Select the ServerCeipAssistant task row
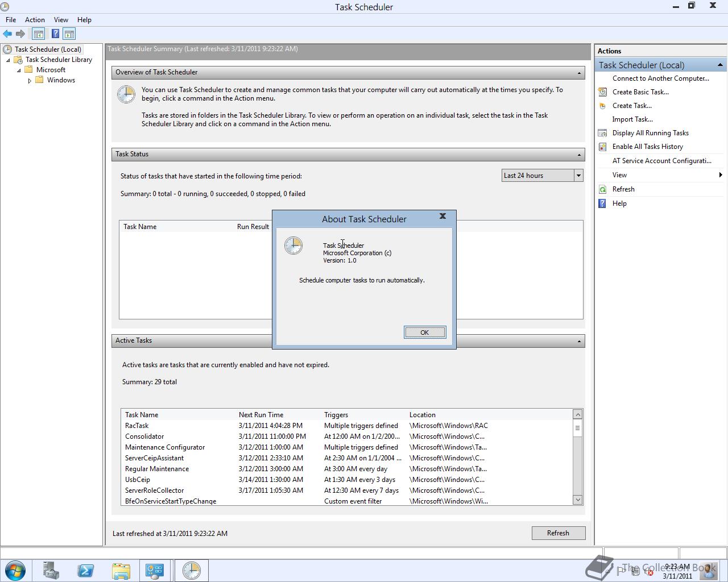The width and height of the screenshot is (728, 582). tap(347, 458)
